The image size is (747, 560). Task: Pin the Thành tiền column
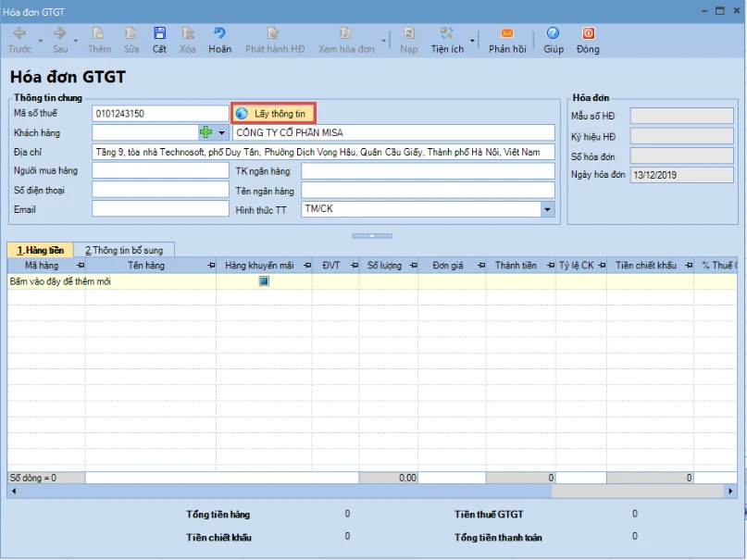coord(551,266)
